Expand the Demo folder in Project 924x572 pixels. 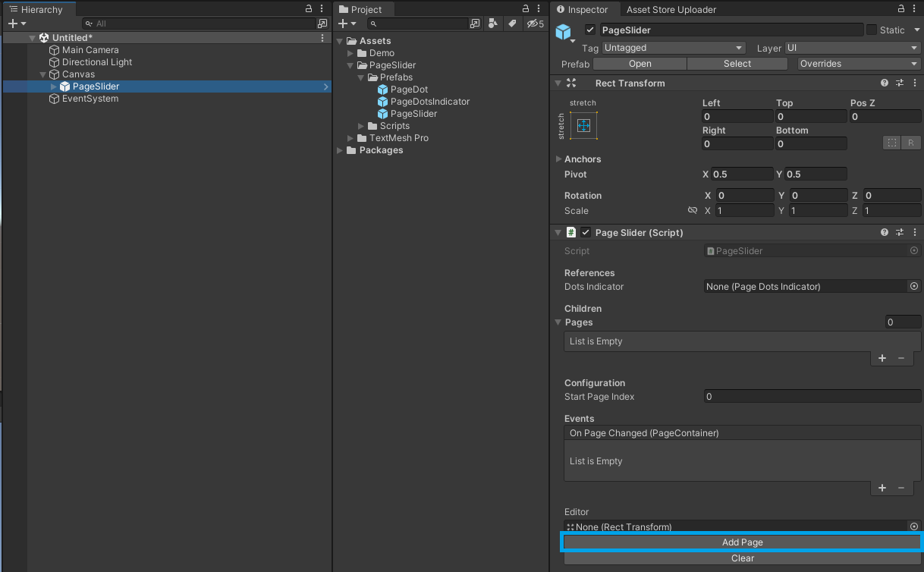350,53
